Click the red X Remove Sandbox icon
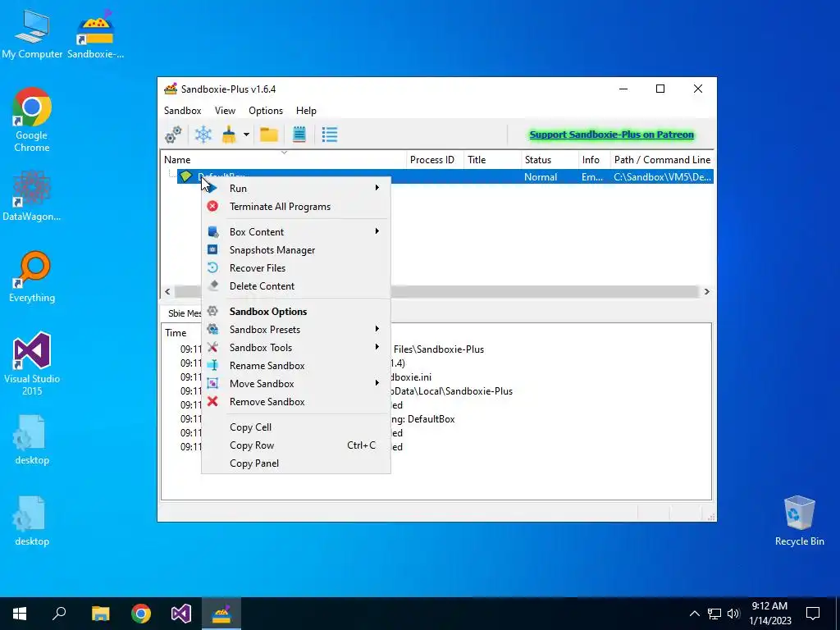 point(212,401)
